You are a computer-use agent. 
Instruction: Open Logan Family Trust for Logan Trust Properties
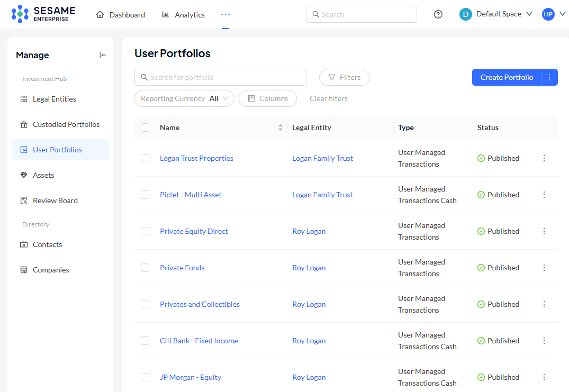322,158
